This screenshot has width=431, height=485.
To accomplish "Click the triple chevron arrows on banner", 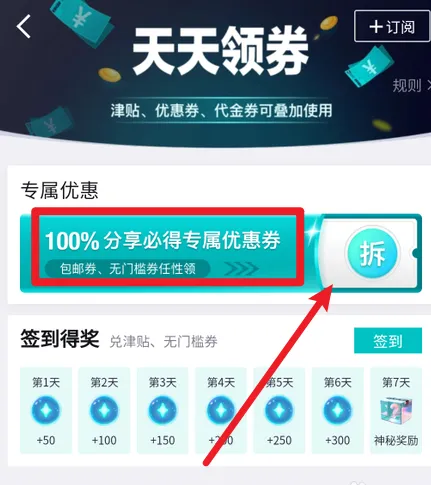I will [x=241, y=269].
